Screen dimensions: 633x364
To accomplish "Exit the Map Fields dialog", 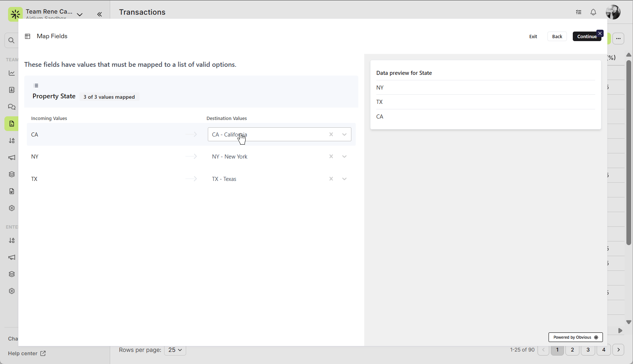I will coord(533,36).
